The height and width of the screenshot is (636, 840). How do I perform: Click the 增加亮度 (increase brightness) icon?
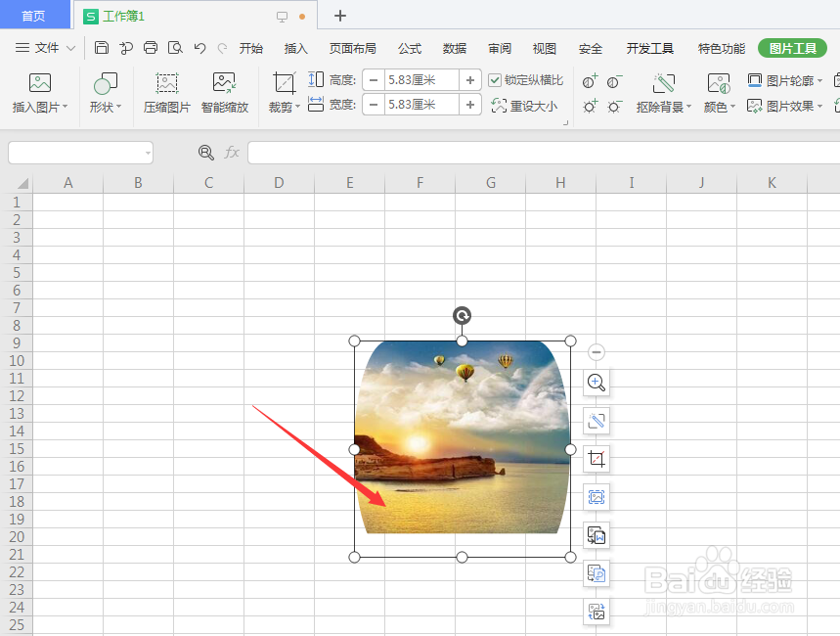[589, 105]
